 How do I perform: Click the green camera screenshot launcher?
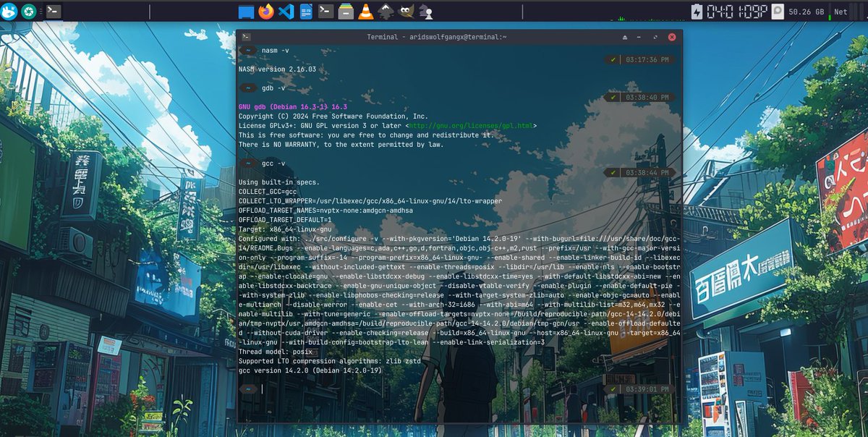(x=29, y=11)
